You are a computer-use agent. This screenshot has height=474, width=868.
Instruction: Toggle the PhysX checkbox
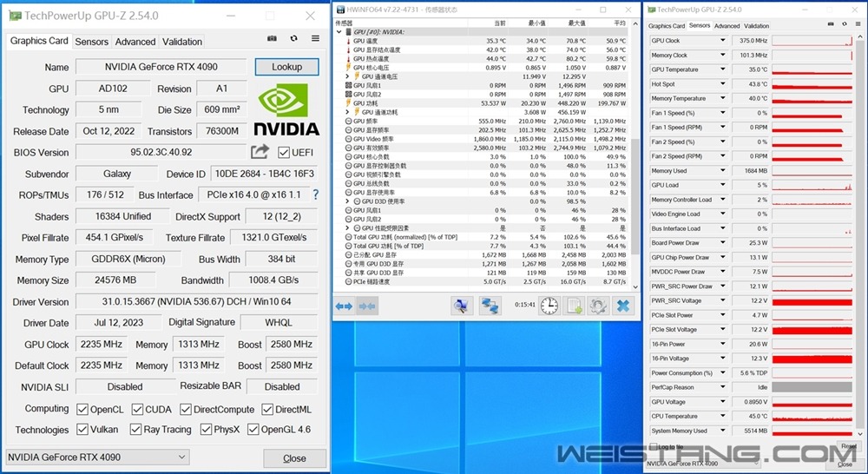pos(206,429)
